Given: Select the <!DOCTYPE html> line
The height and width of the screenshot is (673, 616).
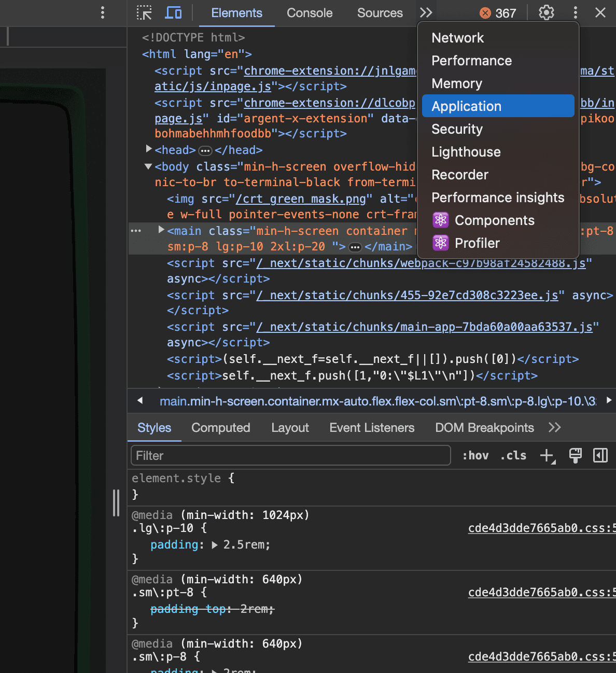Looking at the screenshot, I should pyautogui.click(x=193, y=38).
